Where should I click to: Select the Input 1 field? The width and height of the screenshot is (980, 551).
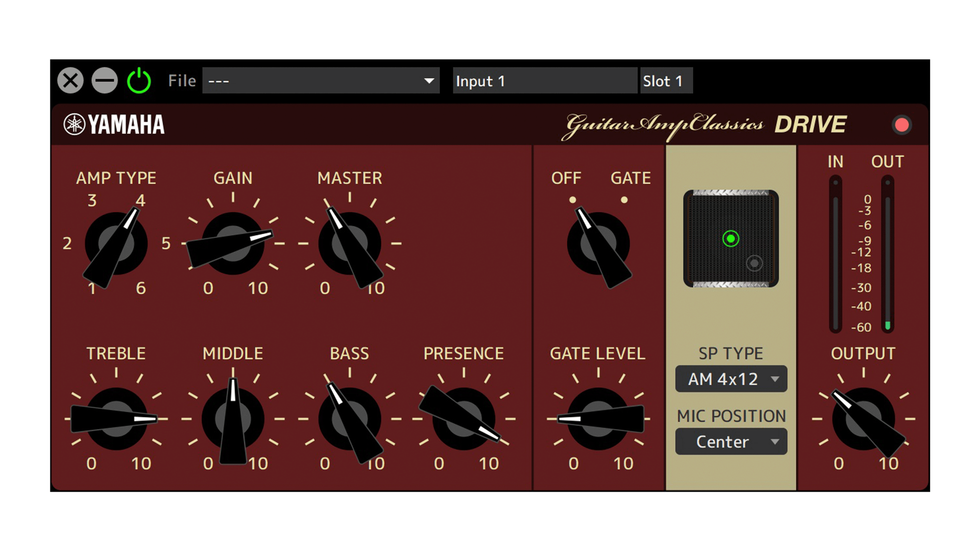coord(544,80)
